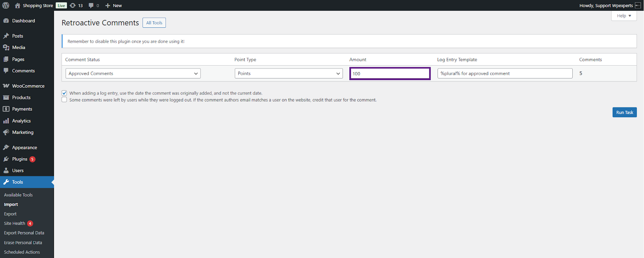Click the Appearance paintbrush icon
Image resolution: width=644 pixels, height=258 pixels.
click(x=6, y=148)
